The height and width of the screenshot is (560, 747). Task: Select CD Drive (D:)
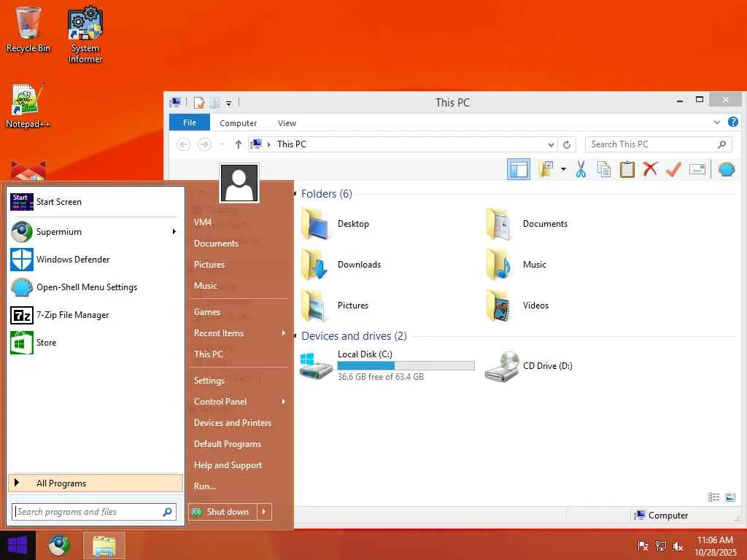pos(528,366)
